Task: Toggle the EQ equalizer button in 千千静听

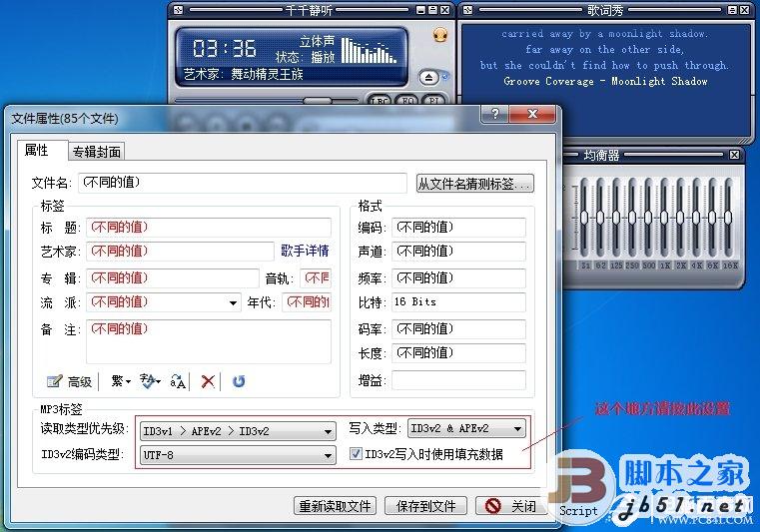Action: (406, 101)
